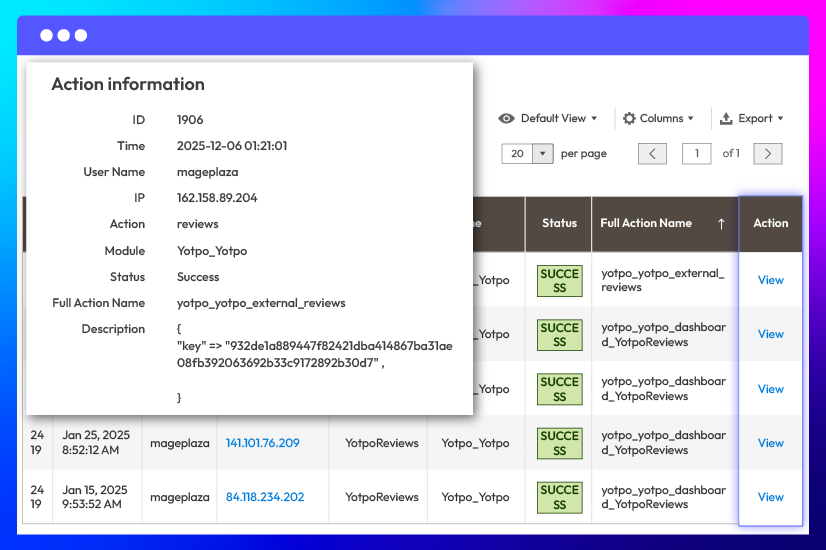Image resolution: width=826 pixels, height=550 pixels.
Task: Click Yotpo_Yotpo module in Jan 25 row
Action: [475, 444]
